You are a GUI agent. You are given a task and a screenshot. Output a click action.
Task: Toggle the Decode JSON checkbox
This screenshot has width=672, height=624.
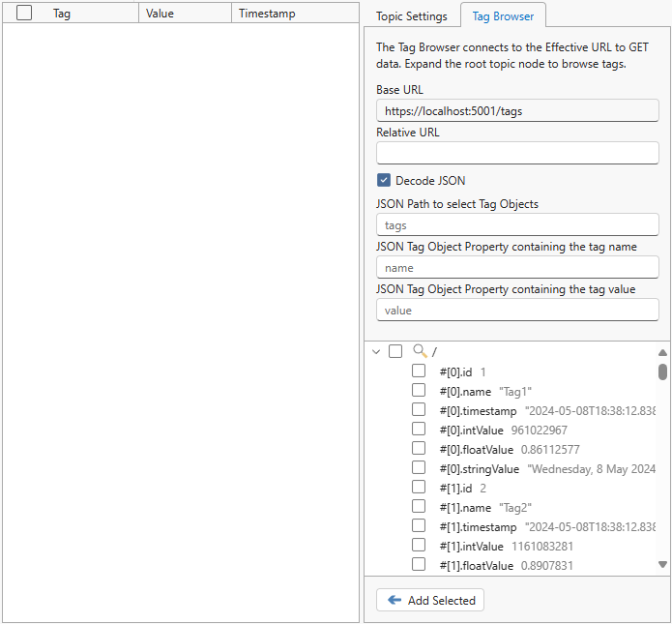pos(384,181)
